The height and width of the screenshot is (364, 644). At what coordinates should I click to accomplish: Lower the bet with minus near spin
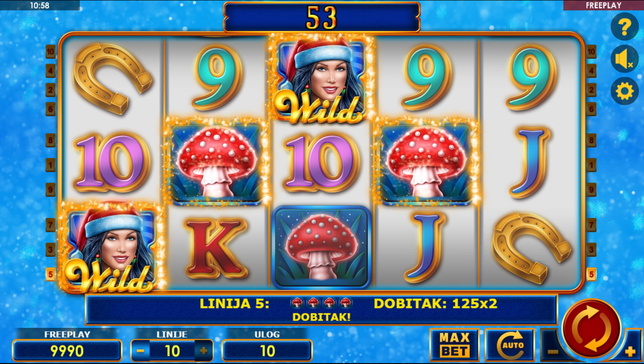pyautogui.click(x=552, y=351)
